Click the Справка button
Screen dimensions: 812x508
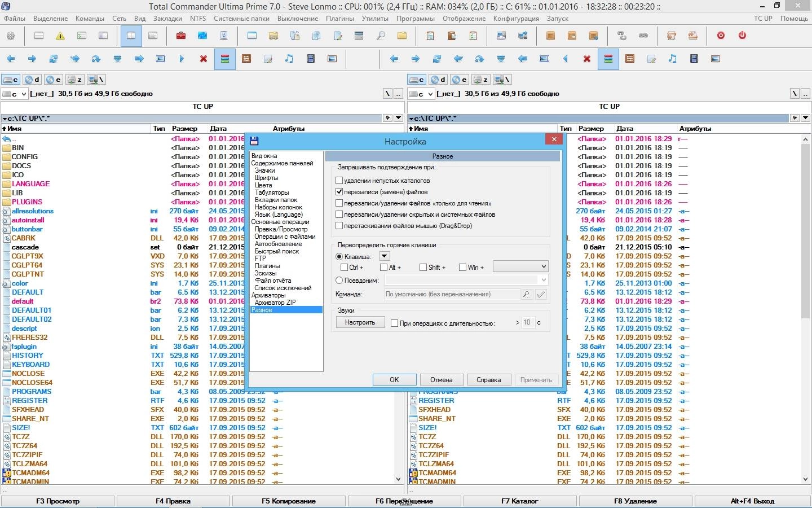pyautogui.click(x=489, y=380)
